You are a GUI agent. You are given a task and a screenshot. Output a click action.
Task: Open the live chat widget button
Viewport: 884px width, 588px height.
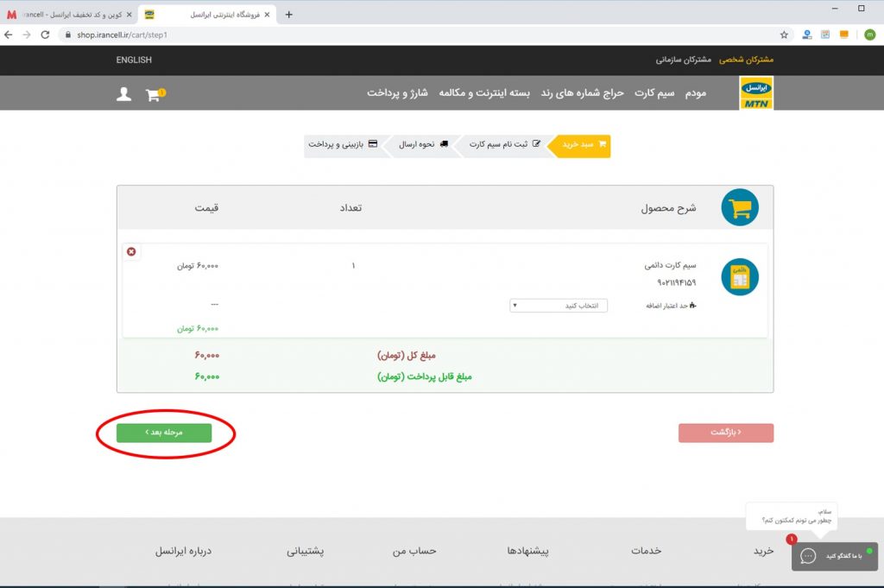pos(835,556)
